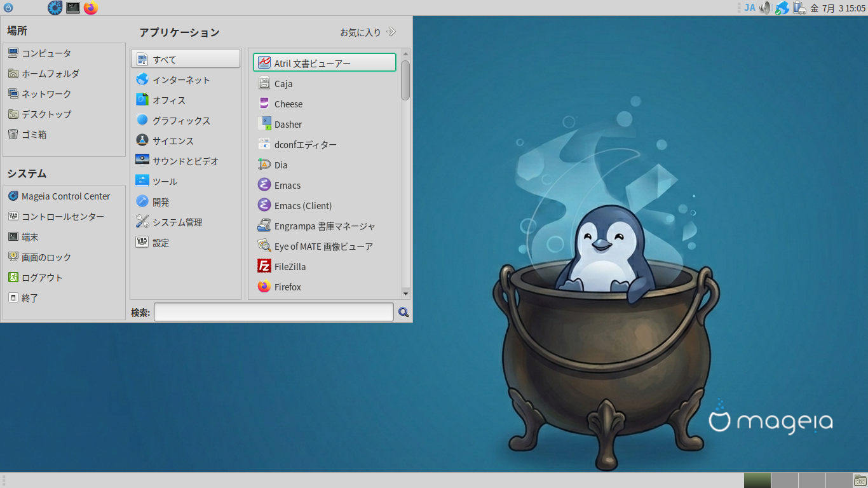Click the application list scrollbar thumb
The height and width of the screenshot is (488, 868).
405,80
